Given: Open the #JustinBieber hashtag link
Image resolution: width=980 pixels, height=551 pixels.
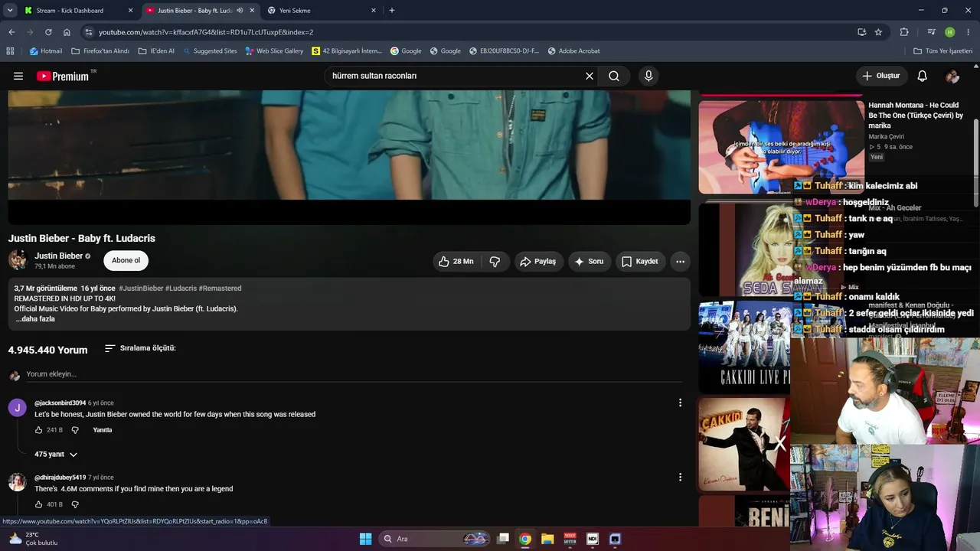Looking at the screenshot, I should [141, 289].
